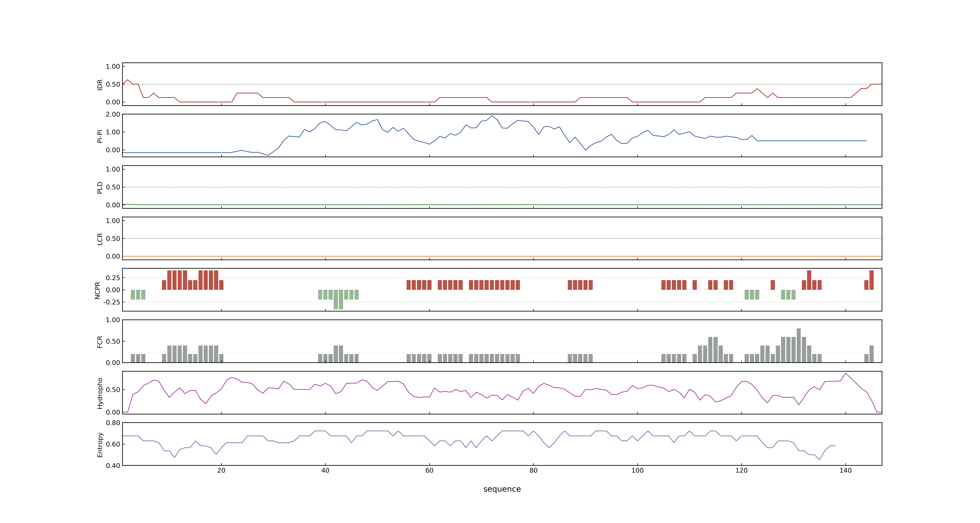Click the Entropy minimum near position 135
The width and height of the screenshot is (980, 523).
tap(819, 459)
